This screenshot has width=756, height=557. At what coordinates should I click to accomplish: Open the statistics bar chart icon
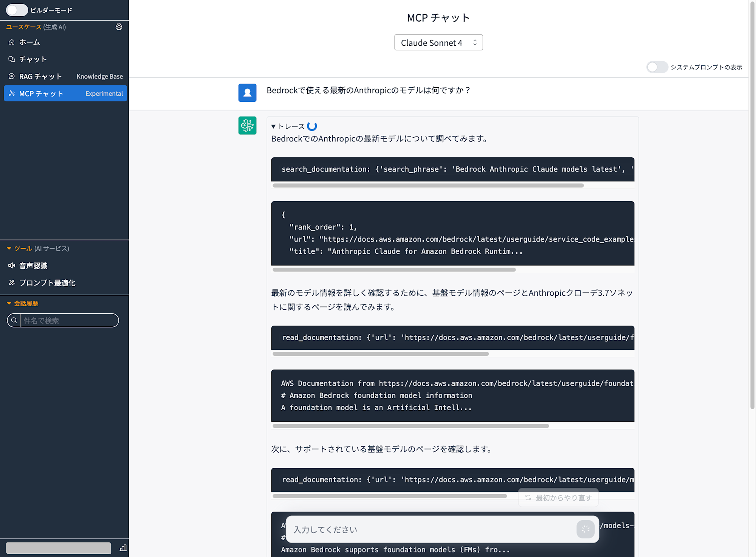tap(123, 548)
